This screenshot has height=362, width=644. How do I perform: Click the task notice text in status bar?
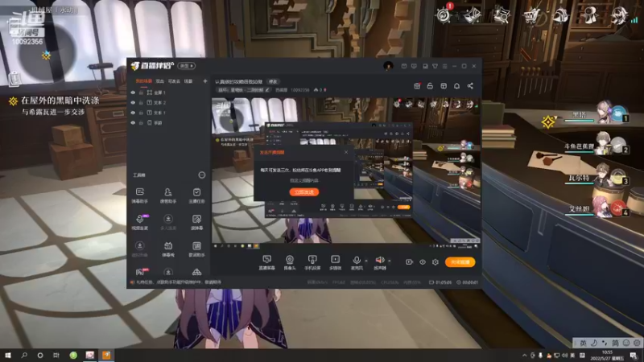178,282
